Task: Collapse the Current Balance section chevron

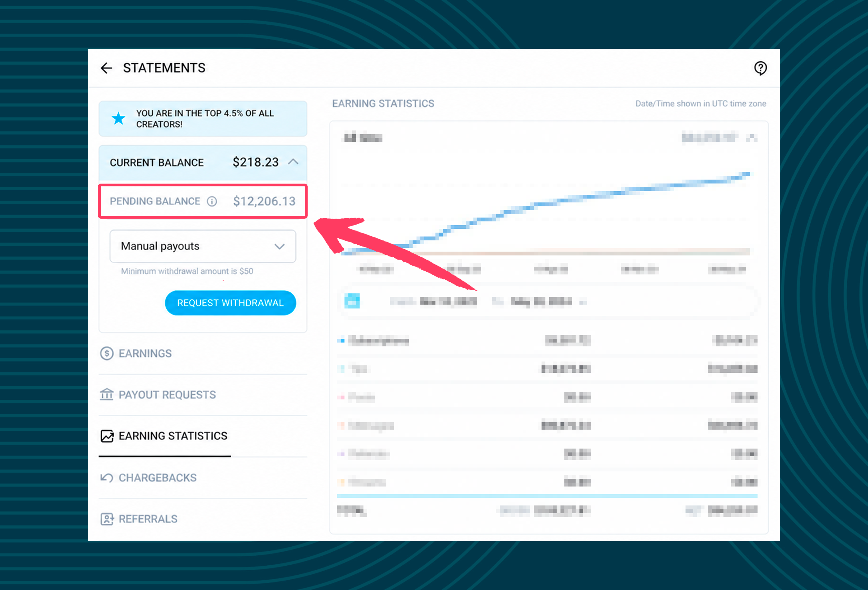Action: tap(293, 162)
